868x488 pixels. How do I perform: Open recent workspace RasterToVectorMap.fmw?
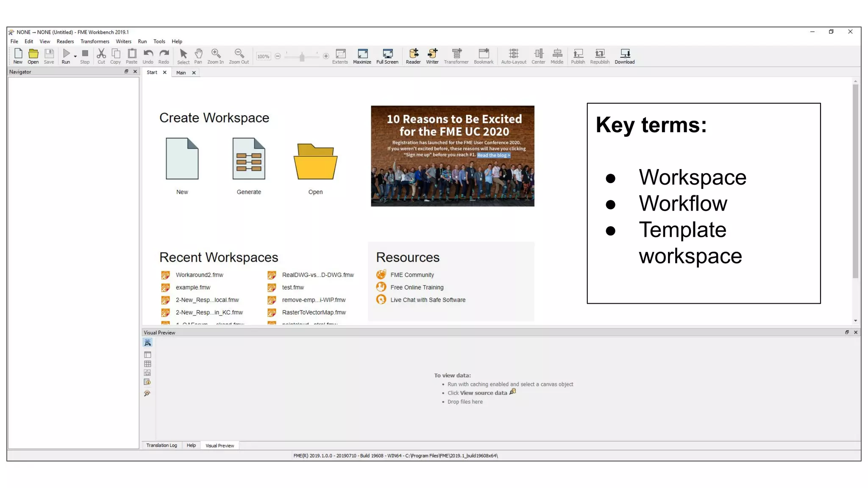(x=314, y=313)
